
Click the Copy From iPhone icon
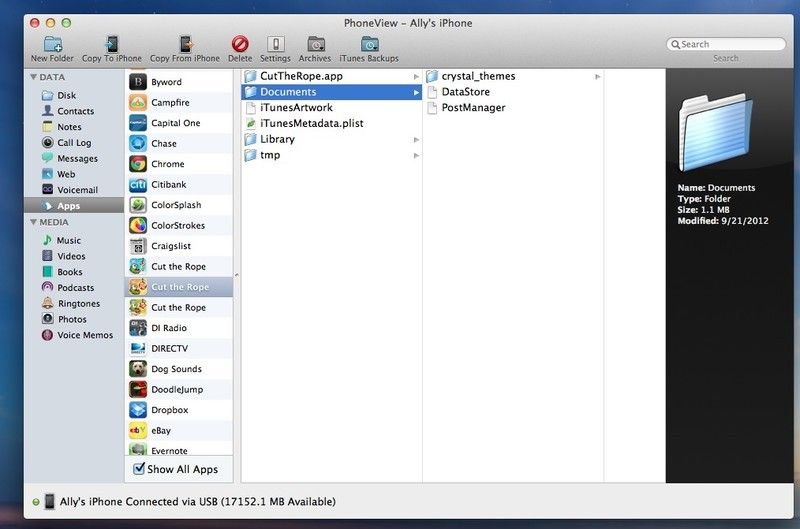(x=185, y=44)
